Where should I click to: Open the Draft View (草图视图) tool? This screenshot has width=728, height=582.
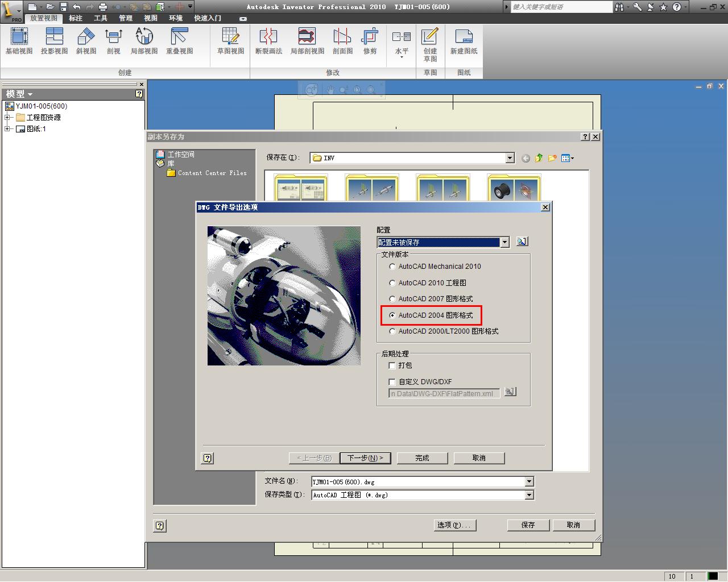tap(230, 41)
